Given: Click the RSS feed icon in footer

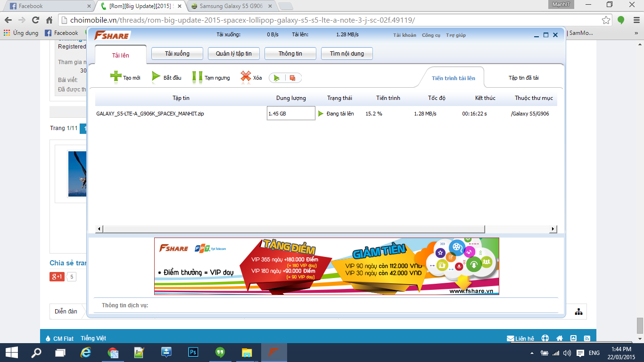Looking at the screenshot, I should [x=587, y=338].
